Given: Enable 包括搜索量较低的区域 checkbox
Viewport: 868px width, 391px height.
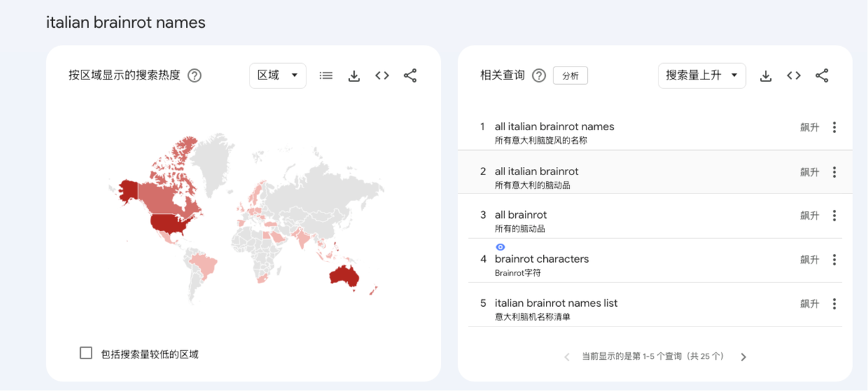Looking at the screenshot, I should (86, 353).
